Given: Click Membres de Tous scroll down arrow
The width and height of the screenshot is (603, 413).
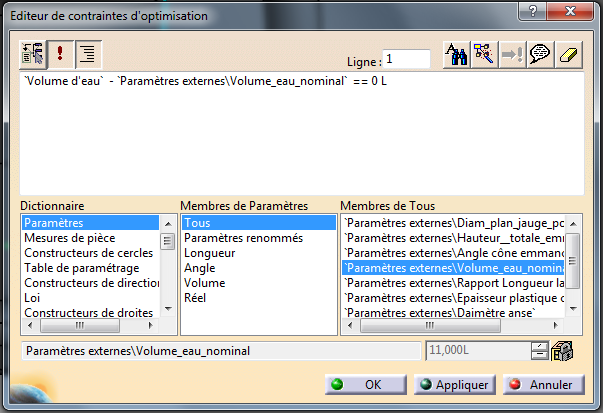Looking at the screenshot, I should tap(573, 309).
